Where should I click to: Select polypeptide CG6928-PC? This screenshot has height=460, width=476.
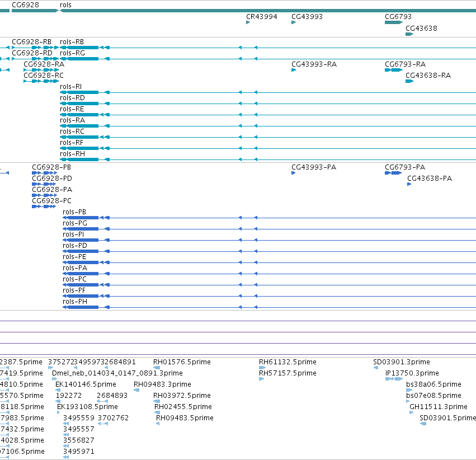(x=51, y=201)
